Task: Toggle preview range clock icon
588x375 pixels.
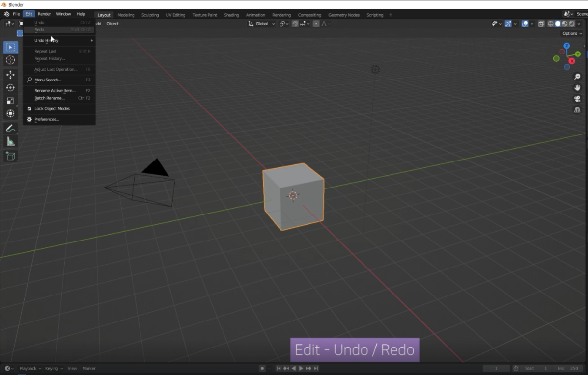Action: pyautogui.click(x=516, y=368)
